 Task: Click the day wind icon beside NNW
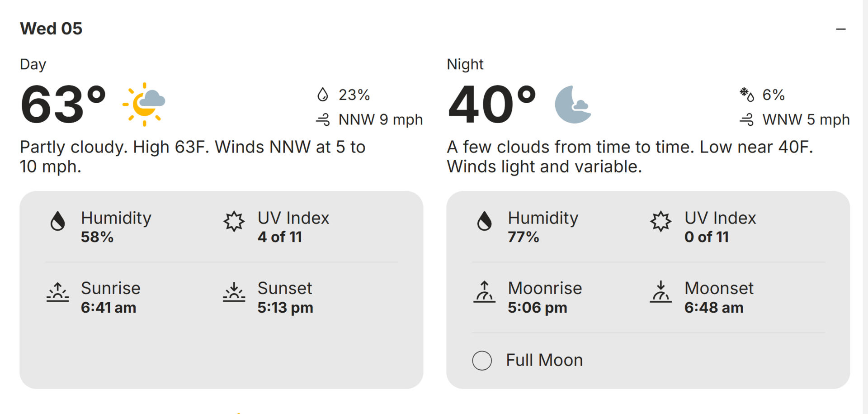point(323,120)
